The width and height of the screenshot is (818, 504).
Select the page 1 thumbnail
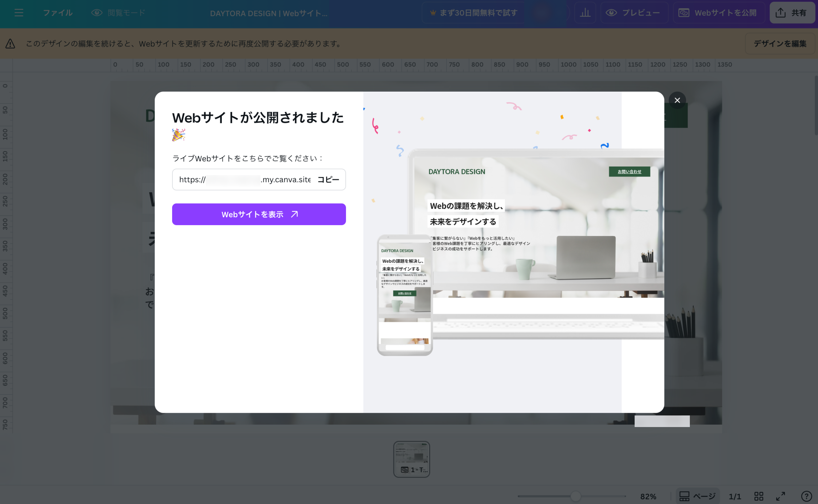pos(412,459)
